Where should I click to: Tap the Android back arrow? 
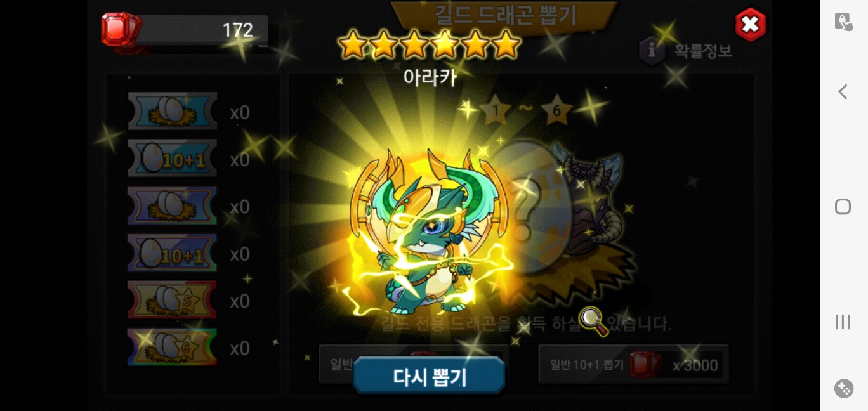tap(843, 92)
